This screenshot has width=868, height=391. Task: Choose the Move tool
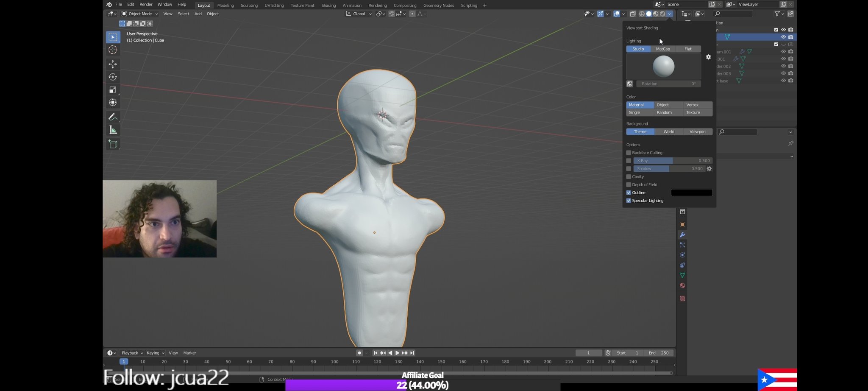[113, 64]
